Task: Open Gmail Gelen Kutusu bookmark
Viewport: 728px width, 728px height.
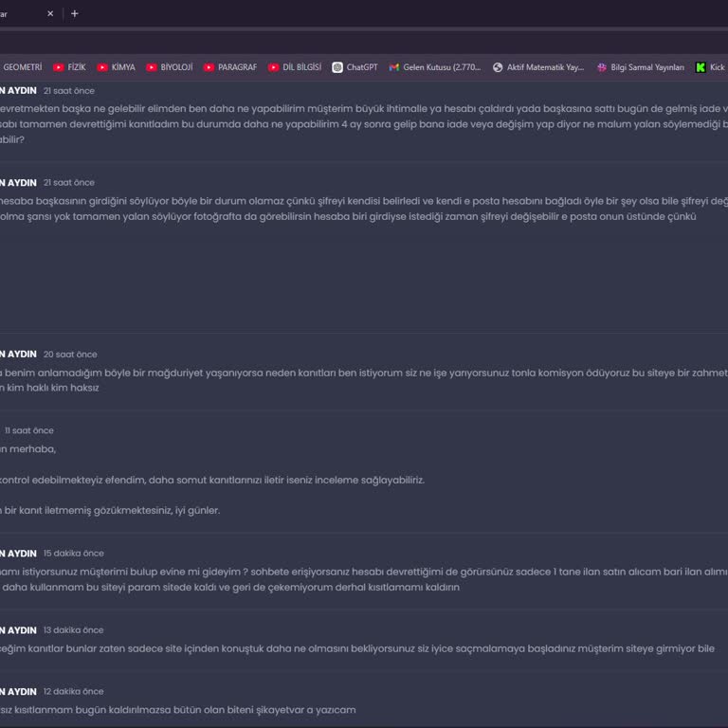Action: coord(435,67)
